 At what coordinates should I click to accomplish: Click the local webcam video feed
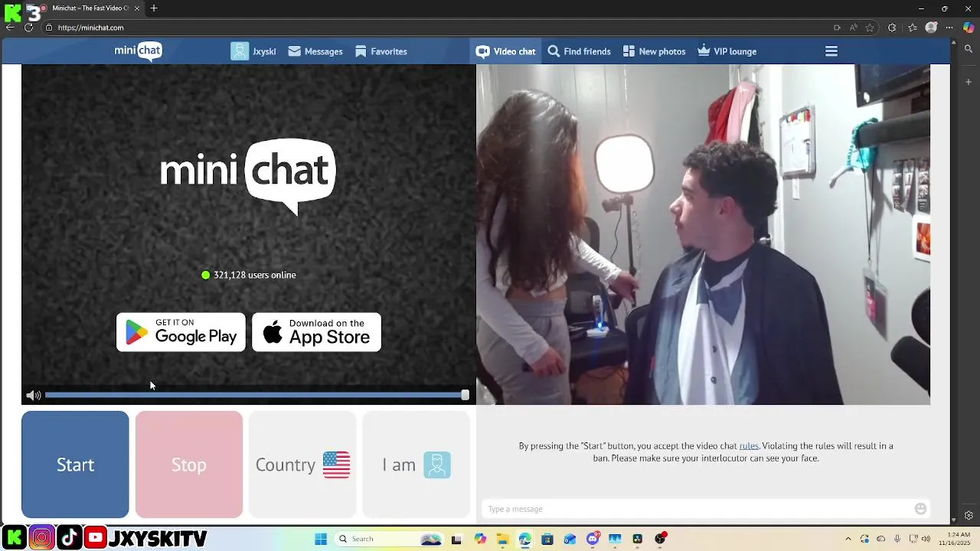tap(703, 234)
